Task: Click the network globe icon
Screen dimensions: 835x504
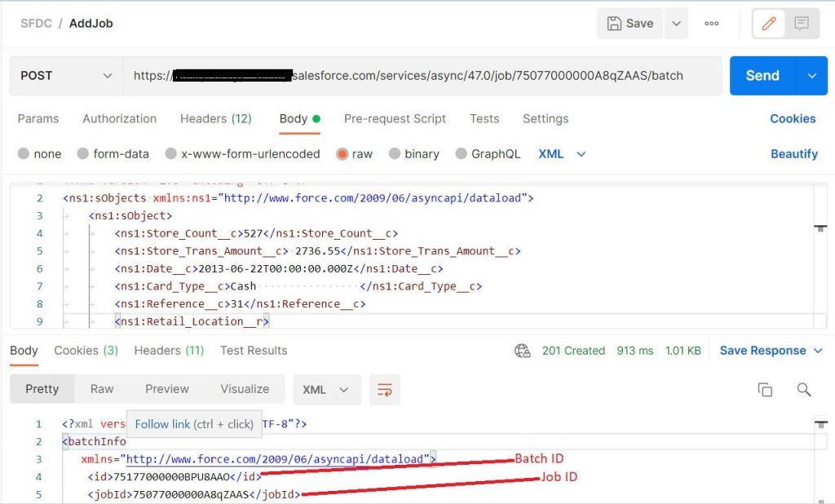Action: 522,351
